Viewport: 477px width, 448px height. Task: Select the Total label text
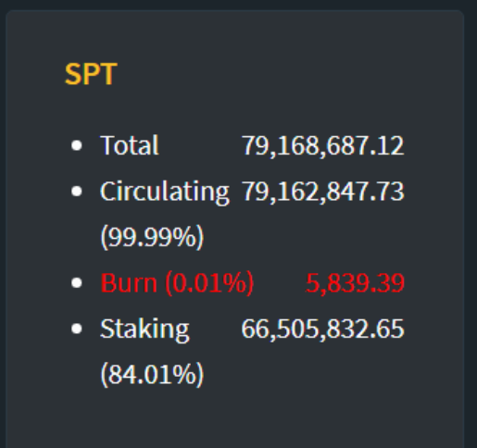(130, 145)
